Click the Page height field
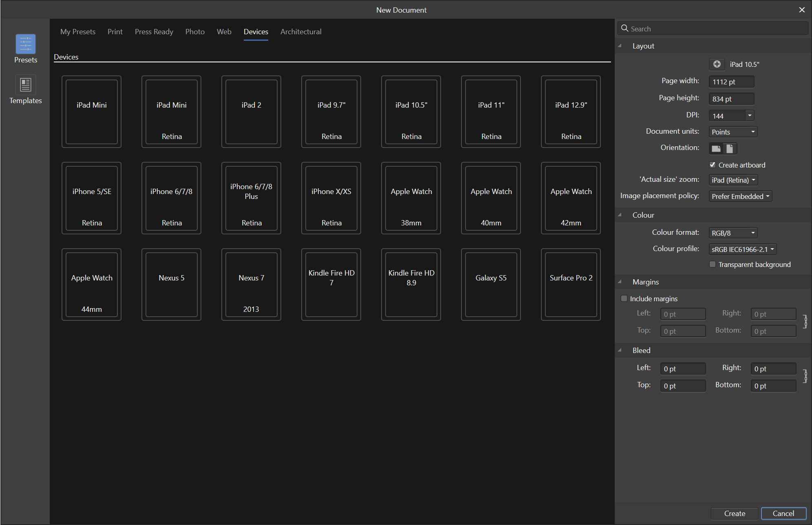The height and width of the screenshot is (525, 812). point(732,99)
